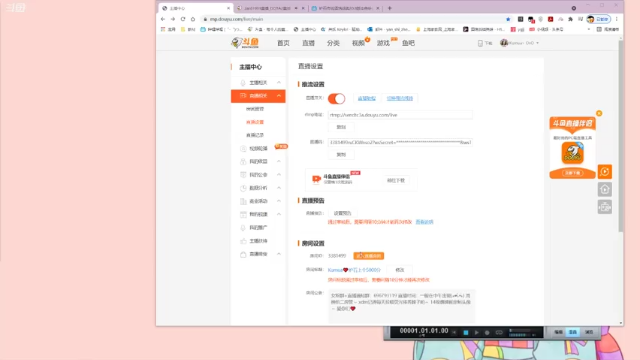This screenshot has width=640, height=360.
Task: Click the bookmark star in address bar
Action: (508, 19)
